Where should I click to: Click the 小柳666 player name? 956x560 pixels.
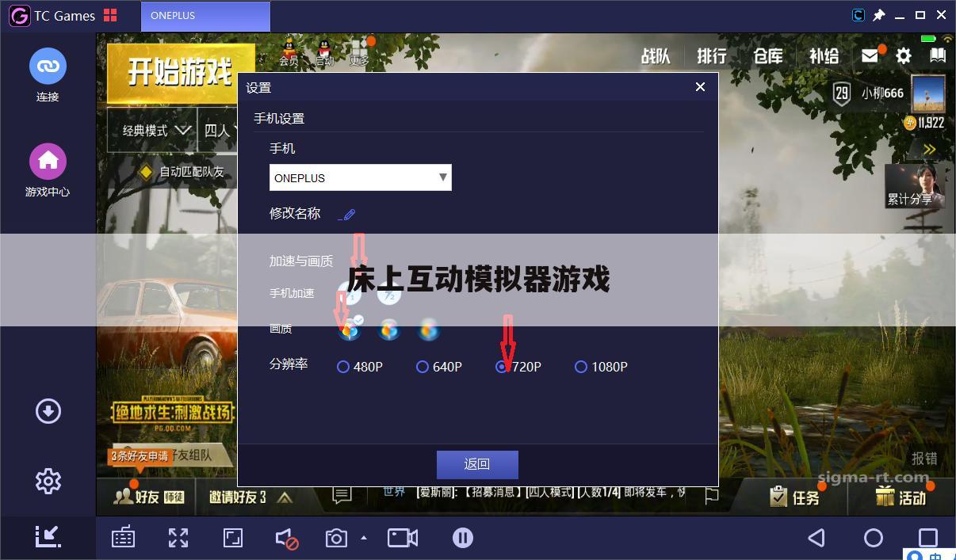(882, 93)
